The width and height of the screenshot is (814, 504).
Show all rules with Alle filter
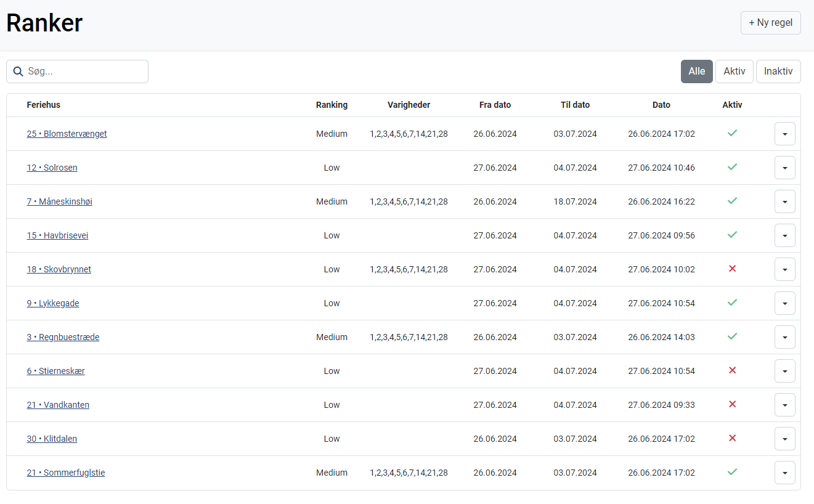(696, 71)
